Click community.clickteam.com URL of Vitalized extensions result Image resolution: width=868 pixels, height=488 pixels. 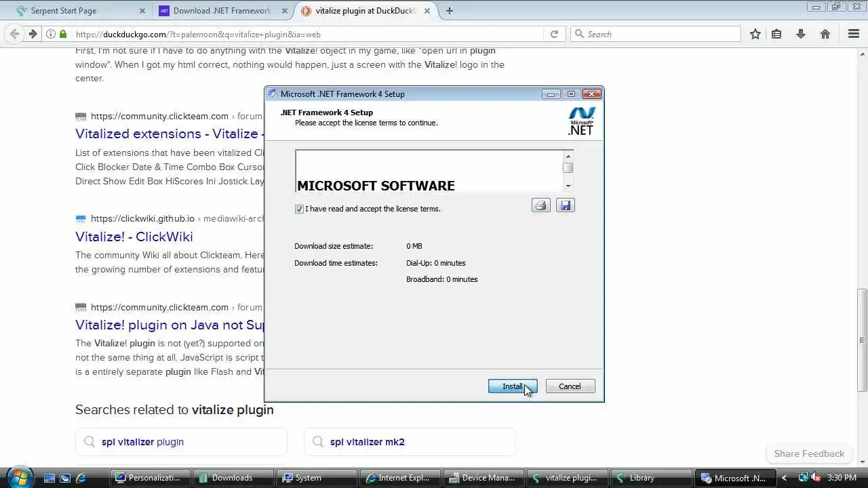[159, 116]
